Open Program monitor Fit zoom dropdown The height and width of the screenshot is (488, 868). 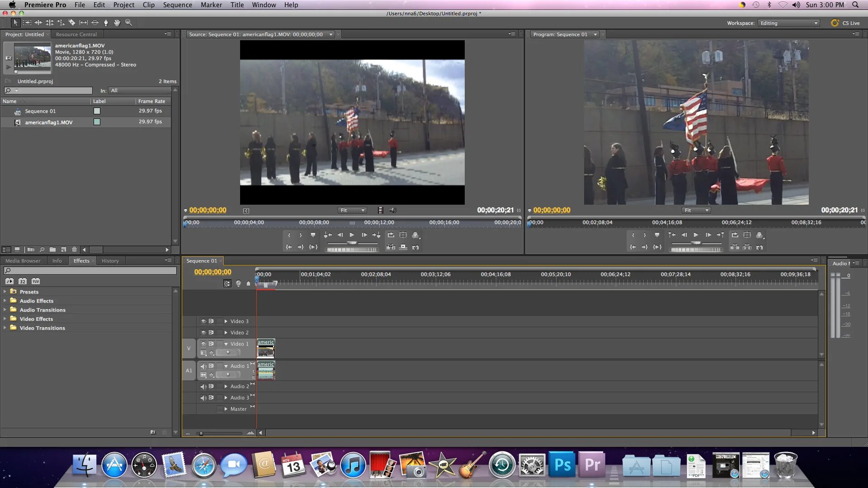tap(696, 211)
